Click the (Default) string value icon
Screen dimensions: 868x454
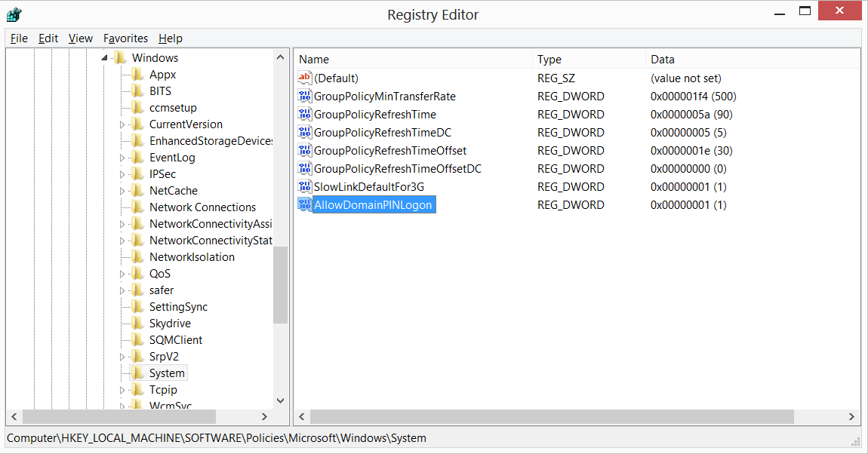[x=304, y=78]
